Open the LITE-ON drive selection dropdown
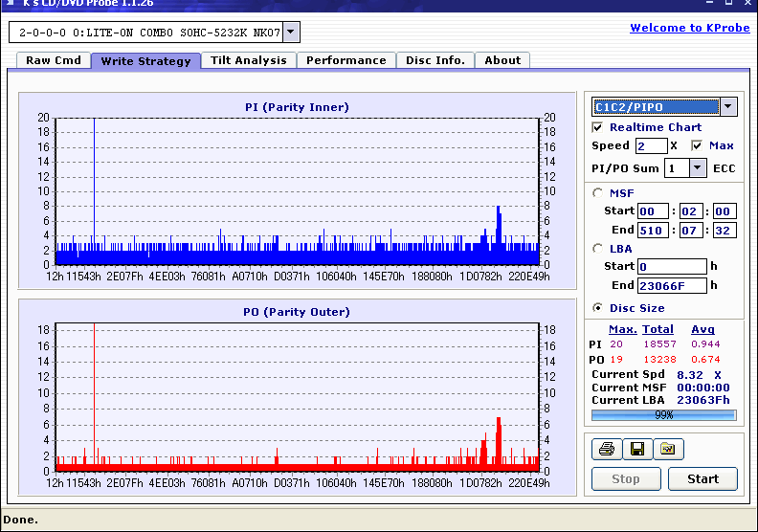758x532 pixels. pyautogui.click(x=291, y=33)
